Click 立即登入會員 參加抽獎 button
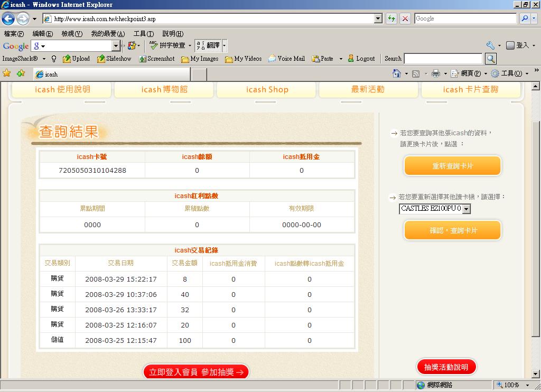Screen dimensions: 541x392 pos(196,372)
